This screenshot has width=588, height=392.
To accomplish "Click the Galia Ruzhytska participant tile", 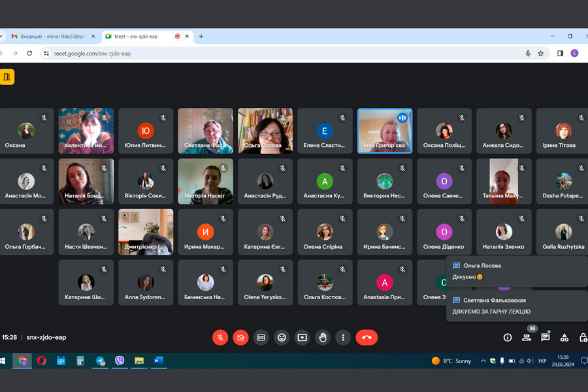I will point(563,232).
